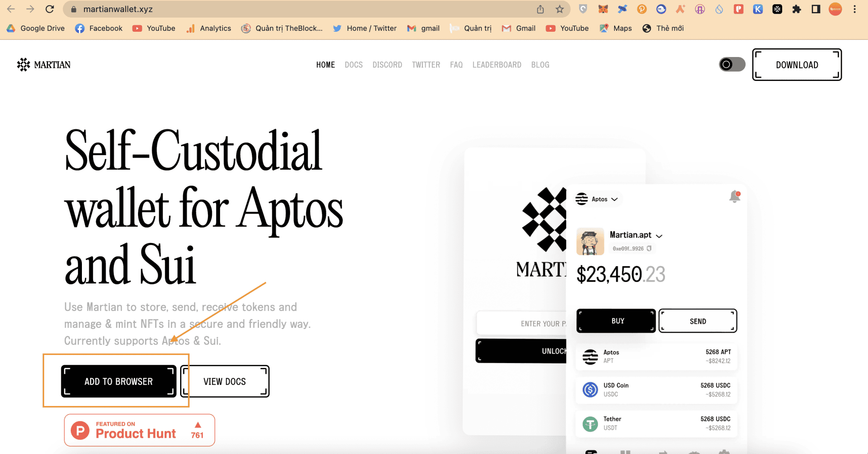The width and height of the screenshot is (868, 454).
Task: Open the Chrome profile avatar
Action: tap(835, 9)
